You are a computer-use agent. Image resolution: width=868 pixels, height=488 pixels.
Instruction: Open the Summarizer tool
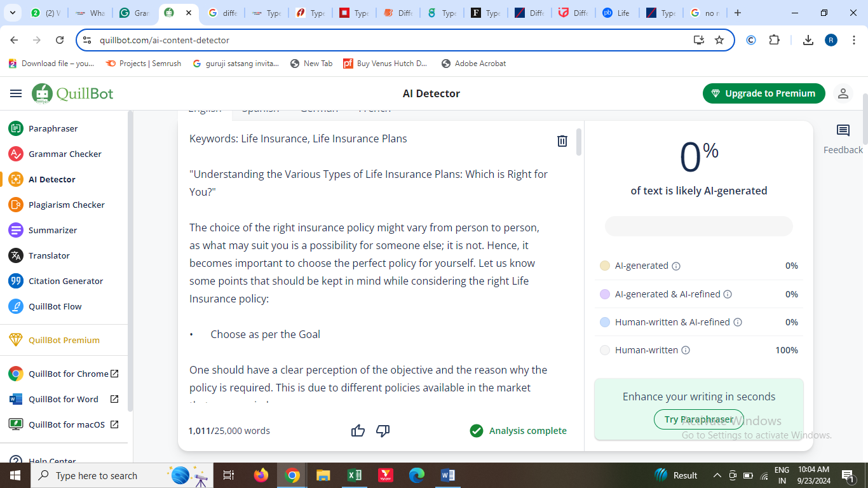click(53, 230)
